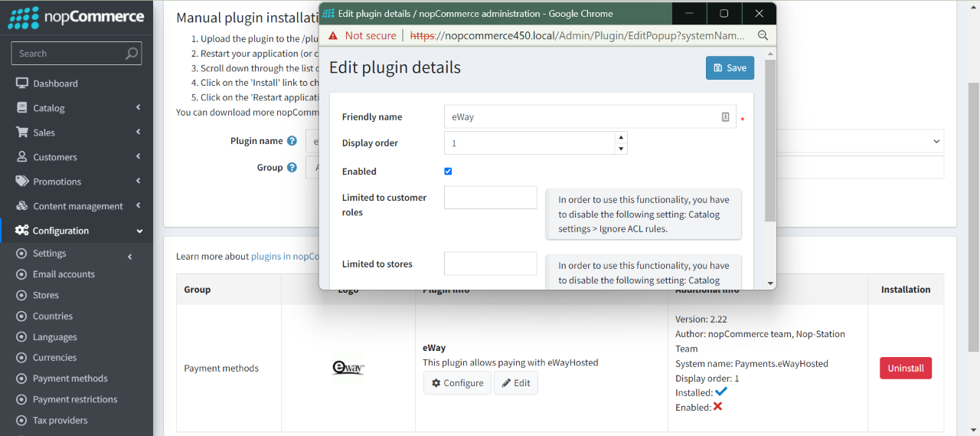Click the eWay logo image
980x436 pixels.
[348, 369]
